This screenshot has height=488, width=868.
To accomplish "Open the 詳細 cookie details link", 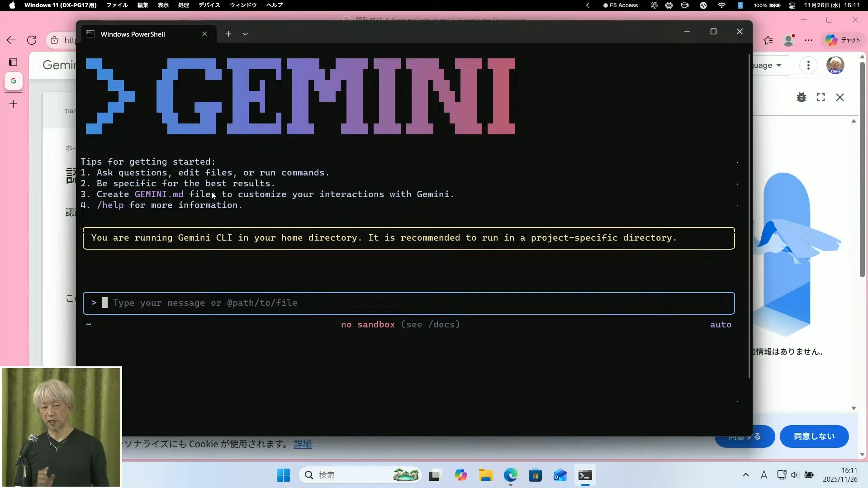I will point(303,444).
